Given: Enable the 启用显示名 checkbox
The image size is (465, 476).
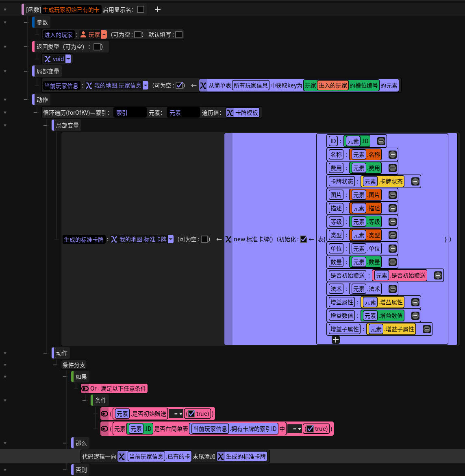Looking at the screenshot, I should [x=141, y=9].
